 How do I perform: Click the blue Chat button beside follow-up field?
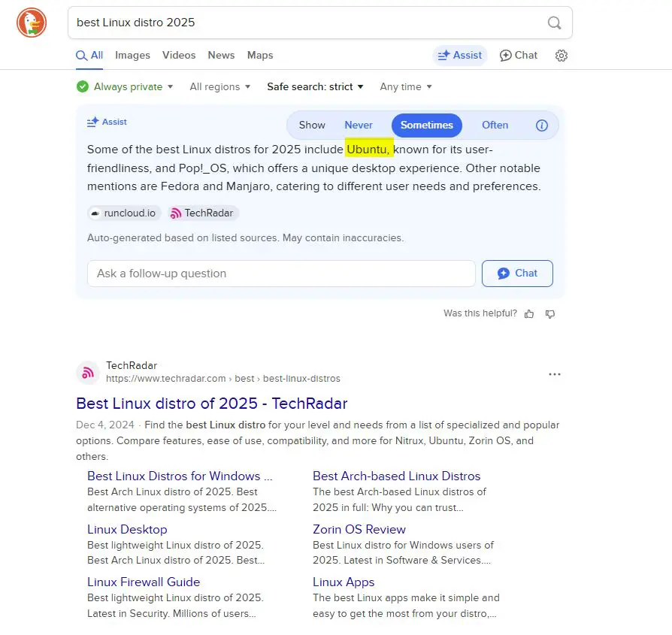(x=517, y=274)
